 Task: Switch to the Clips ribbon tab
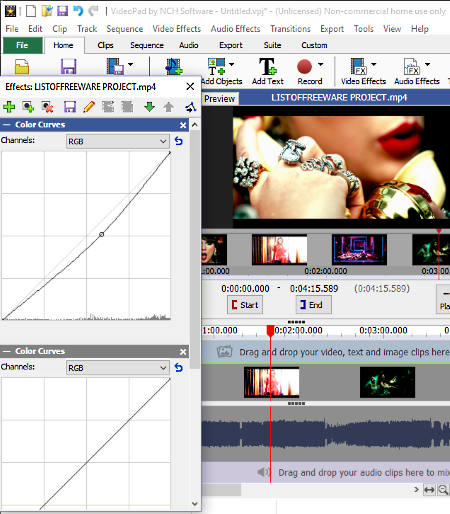(x=105, y=45)
